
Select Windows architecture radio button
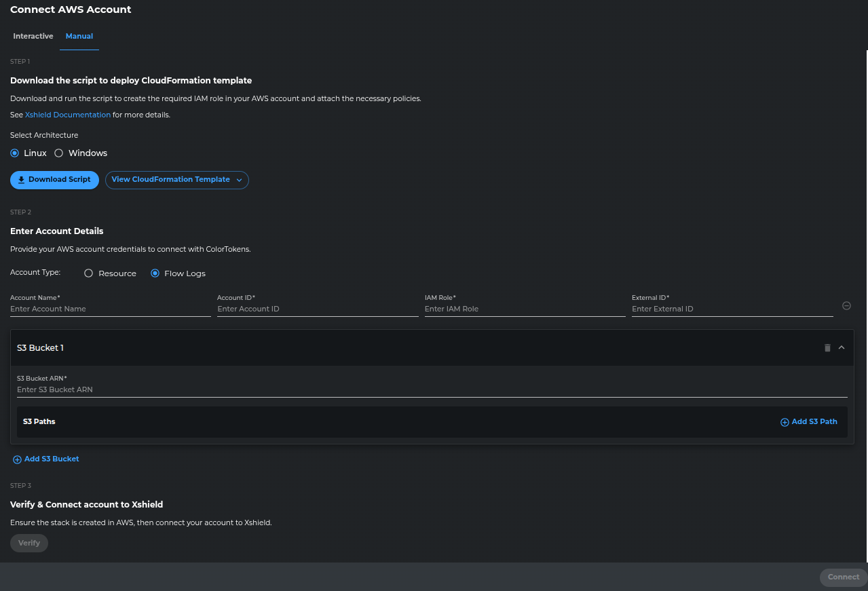tap(59, 153)
